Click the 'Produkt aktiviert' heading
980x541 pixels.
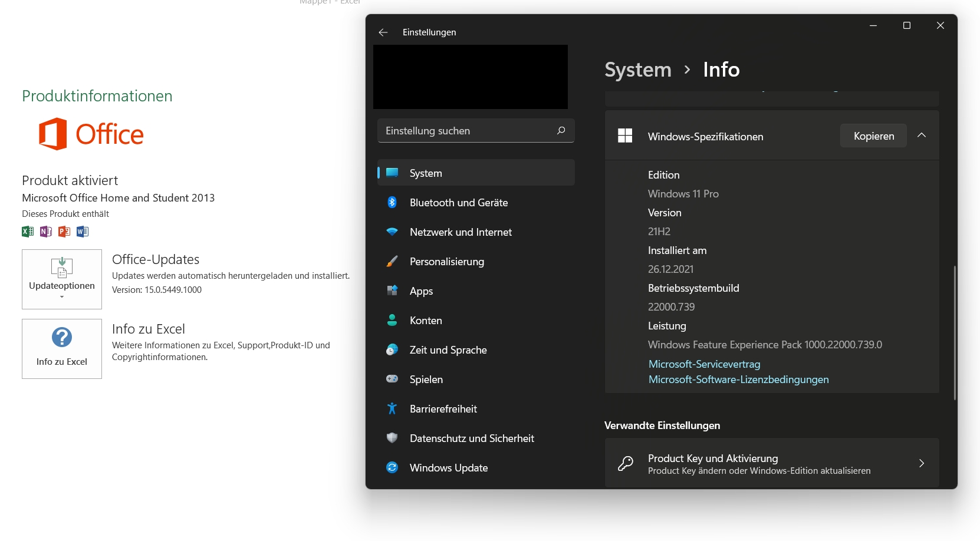click(x=70, y=180)
